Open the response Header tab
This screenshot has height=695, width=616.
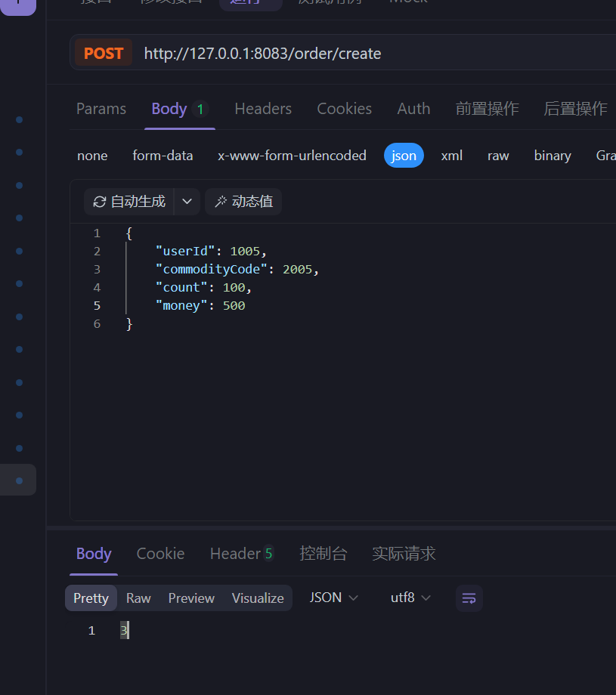(x=242, y=554)
